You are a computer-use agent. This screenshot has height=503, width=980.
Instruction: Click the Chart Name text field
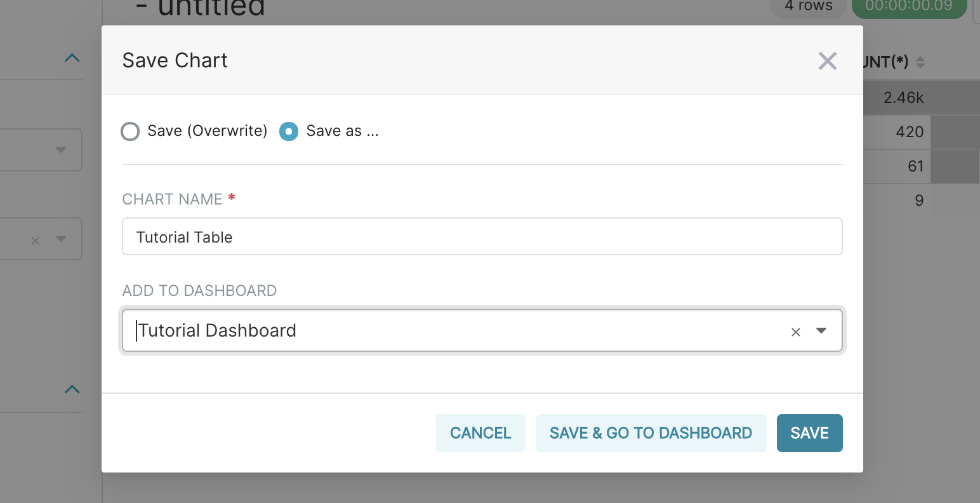pyautogui.click(x=482, y=237)
